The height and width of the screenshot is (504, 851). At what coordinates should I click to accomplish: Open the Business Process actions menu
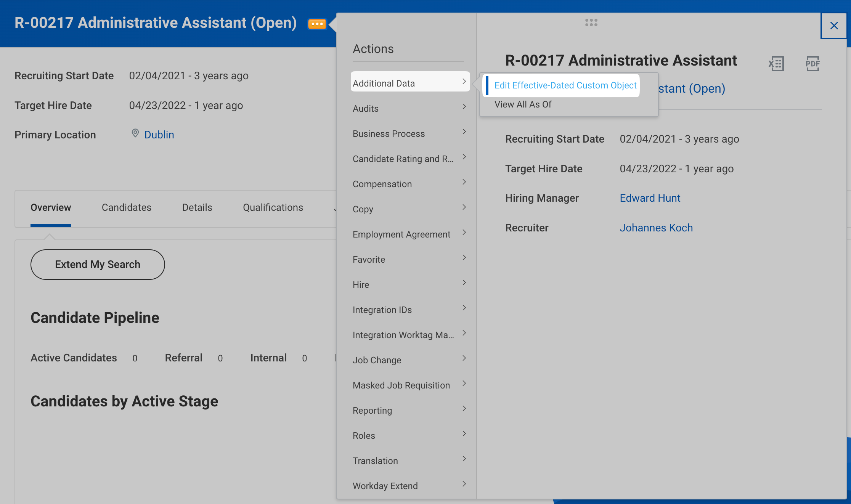(389, 134)
